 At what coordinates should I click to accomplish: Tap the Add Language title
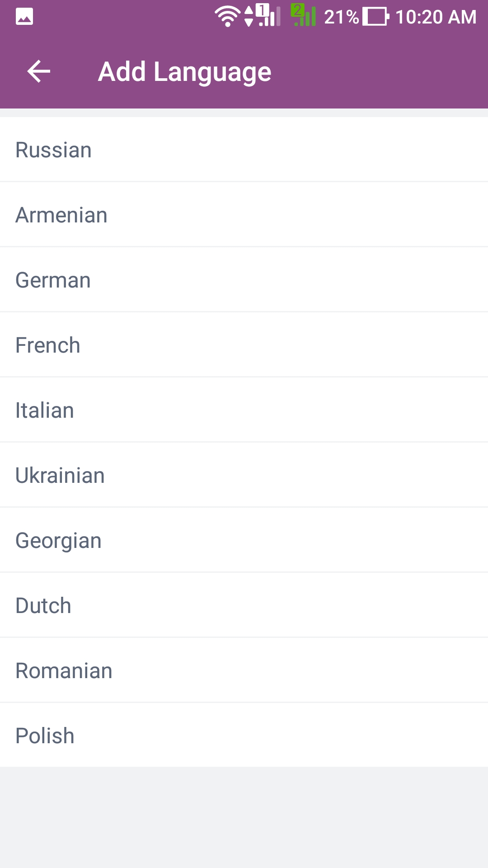coord(184,72)
